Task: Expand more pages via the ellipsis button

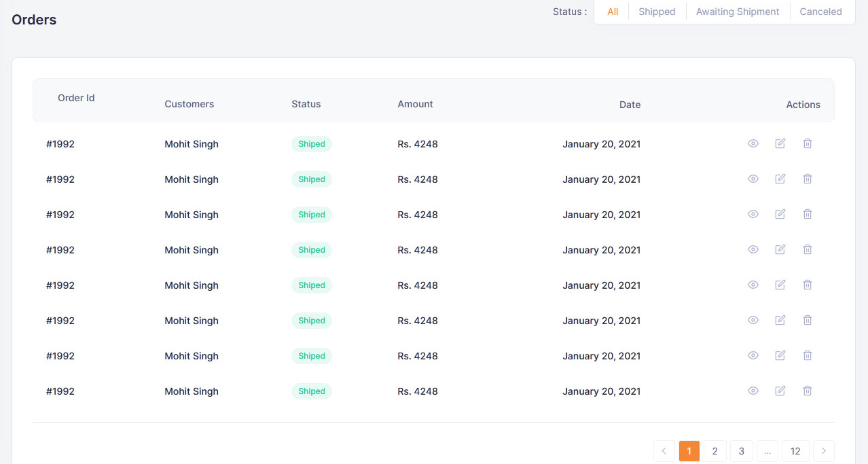Action: [767, 451]
